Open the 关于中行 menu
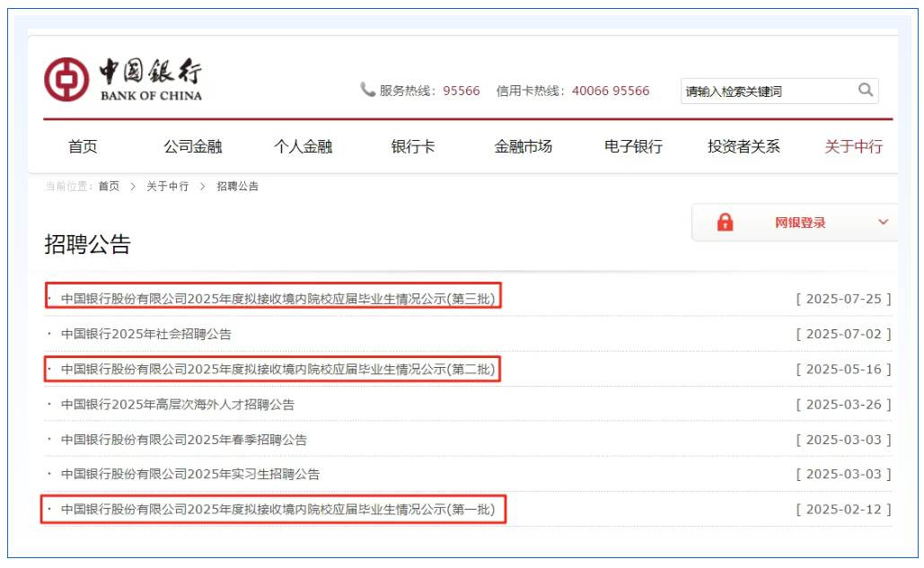 854,146
